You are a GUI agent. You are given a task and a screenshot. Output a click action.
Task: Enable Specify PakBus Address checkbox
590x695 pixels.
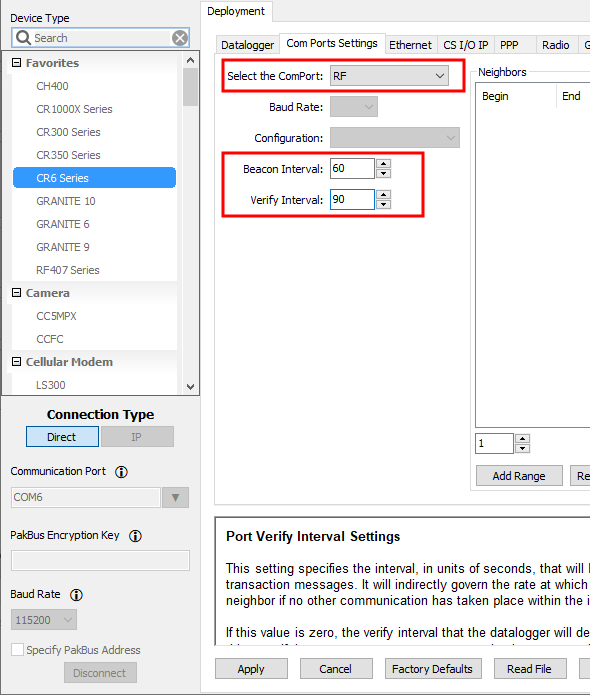click(17, 649)
